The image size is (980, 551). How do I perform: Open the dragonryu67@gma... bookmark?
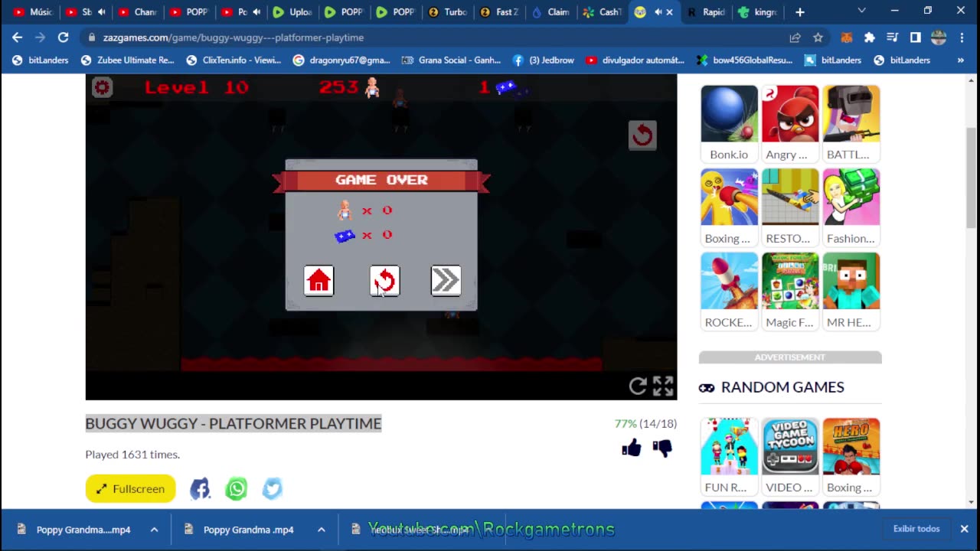341,60
